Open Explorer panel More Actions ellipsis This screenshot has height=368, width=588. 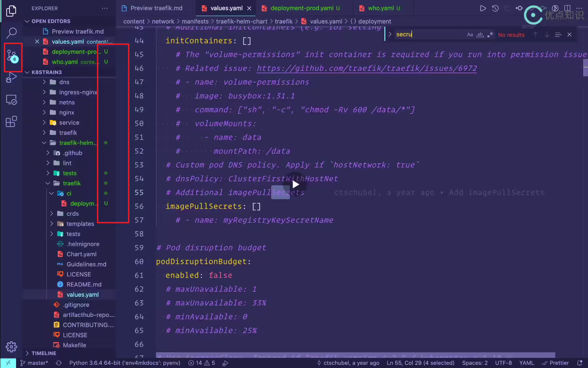click(105, 8)
